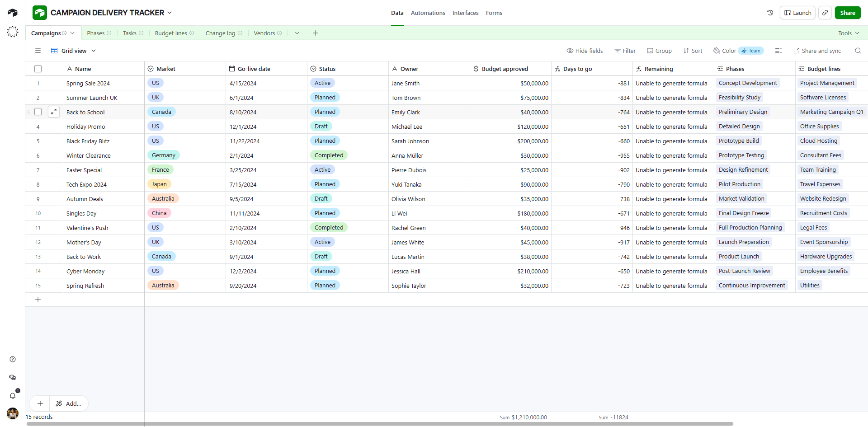The image size is (868, 427).
Task: Toggle select-all records checkbox
Action: coord(38,69)
